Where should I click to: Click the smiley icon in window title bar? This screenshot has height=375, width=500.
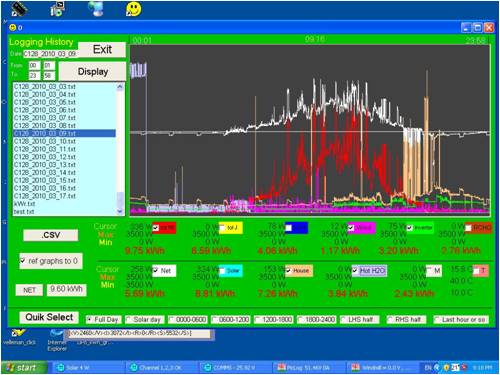point(12,27)
